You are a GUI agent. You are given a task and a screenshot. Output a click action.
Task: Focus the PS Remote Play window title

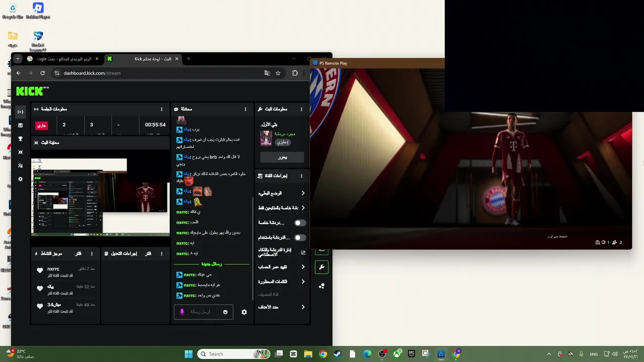334,63
